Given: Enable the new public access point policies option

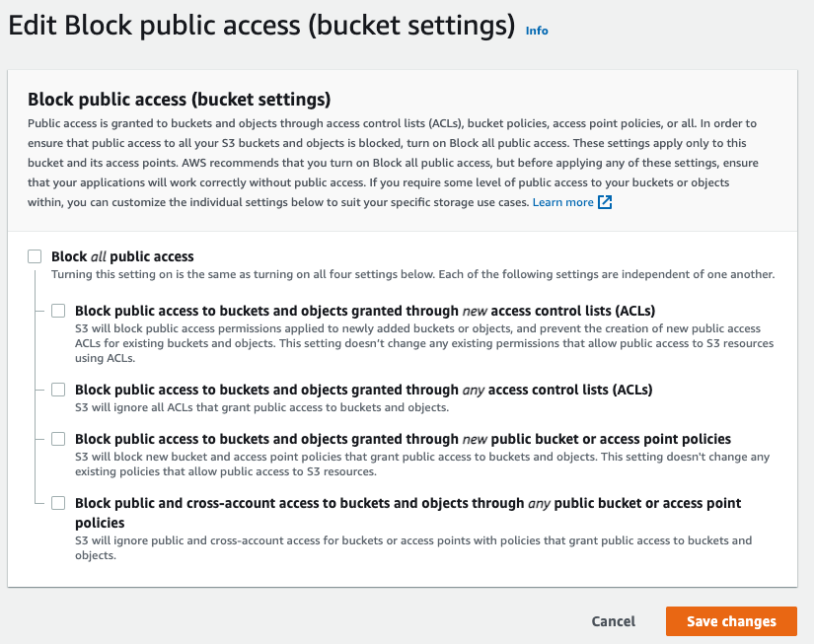Looking at the screenshot, I should click(x=58, y=439).
